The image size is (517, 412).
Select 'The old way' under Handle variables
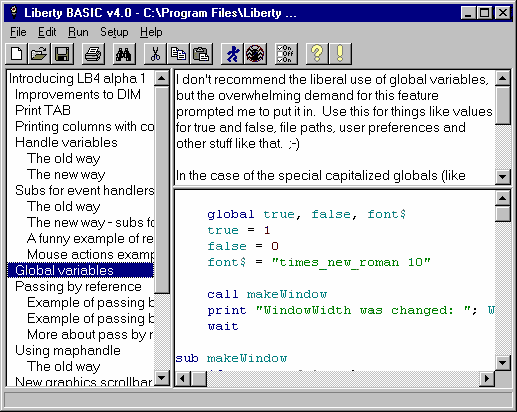(x=63, y=159)
